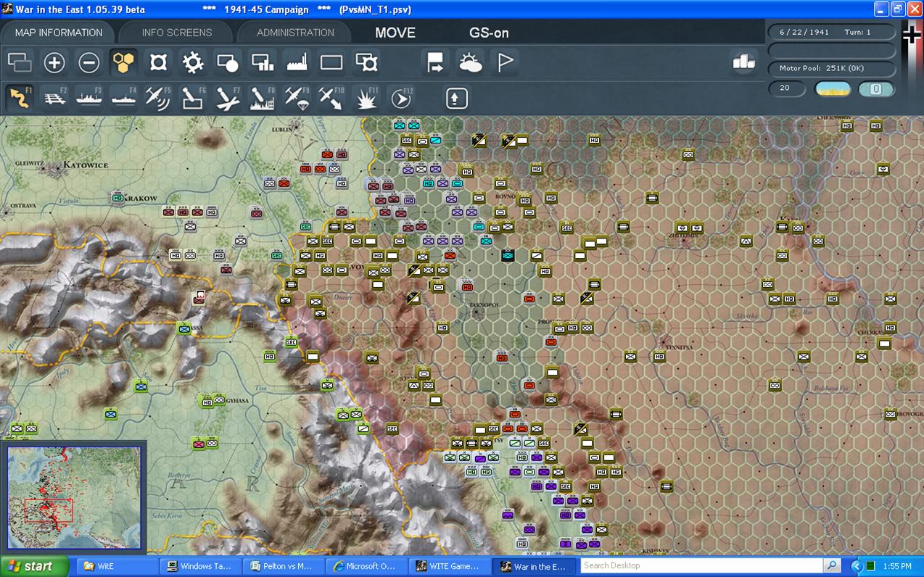Select the F5 air recon mode
This screenshot has height=577, width=924.
tap(158, 98)
